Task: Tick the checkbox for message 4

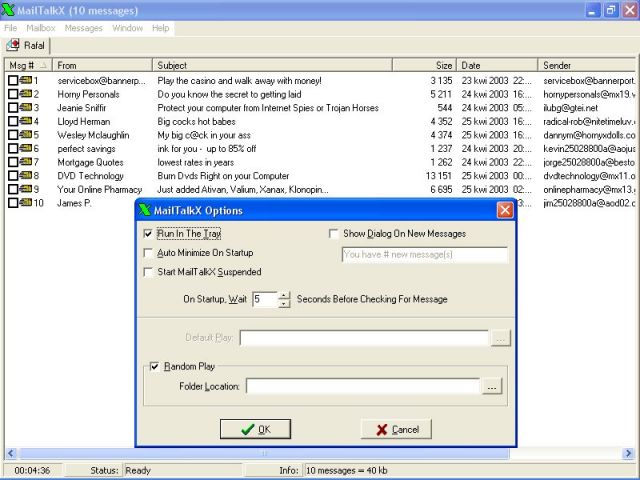Action: [13, 121]
